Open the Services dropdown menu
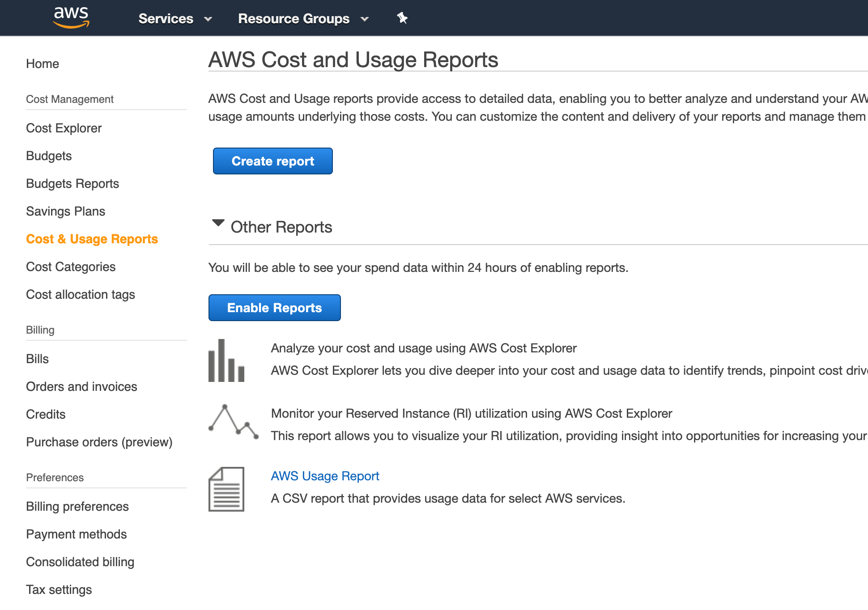Viewport: 868px width, 610px height. [x=174, y=19]
